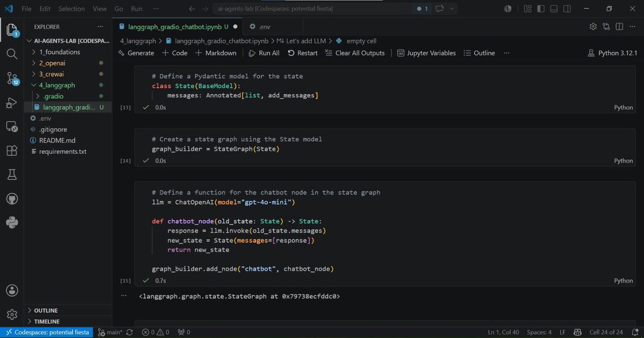644x338 pixels.
Task: Open the Run menu
Action: pyautogui.click(x=137, y=9)
